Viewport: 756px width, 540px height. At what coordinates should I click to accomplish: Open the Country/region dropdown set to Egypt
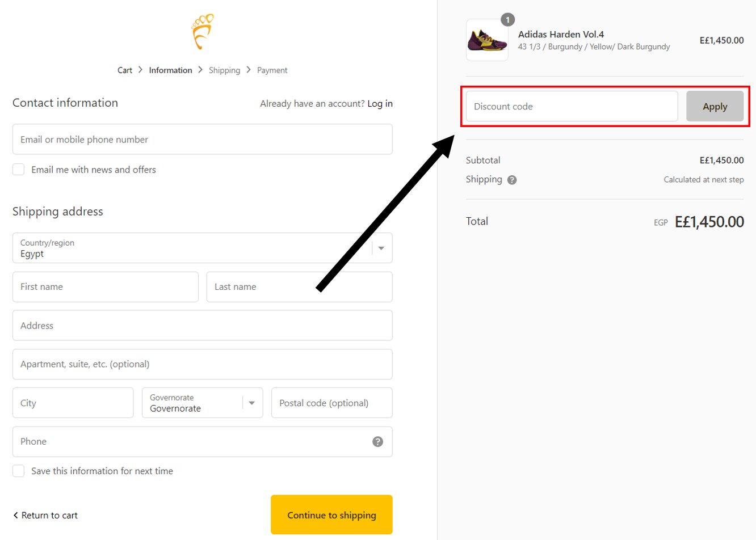[x=203, y=248]
